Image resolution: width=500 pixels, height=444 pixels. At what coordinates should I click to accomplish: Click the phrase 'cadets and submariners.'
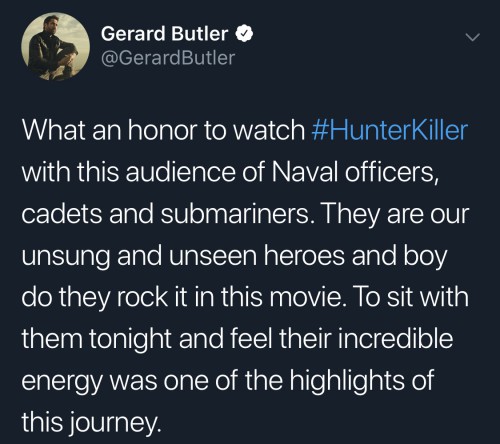point(168,213)
